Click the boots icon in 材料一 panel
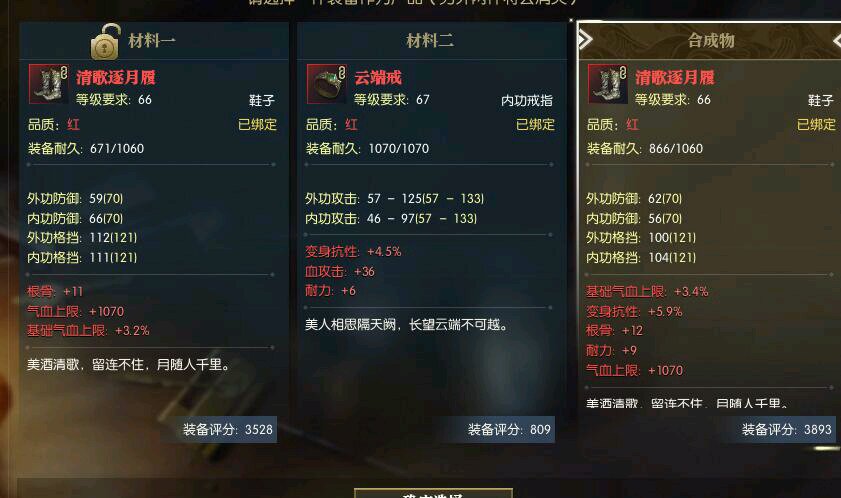The height and width of the screenshot is (498, 841). pyautogui.click(x=48, y=84)
